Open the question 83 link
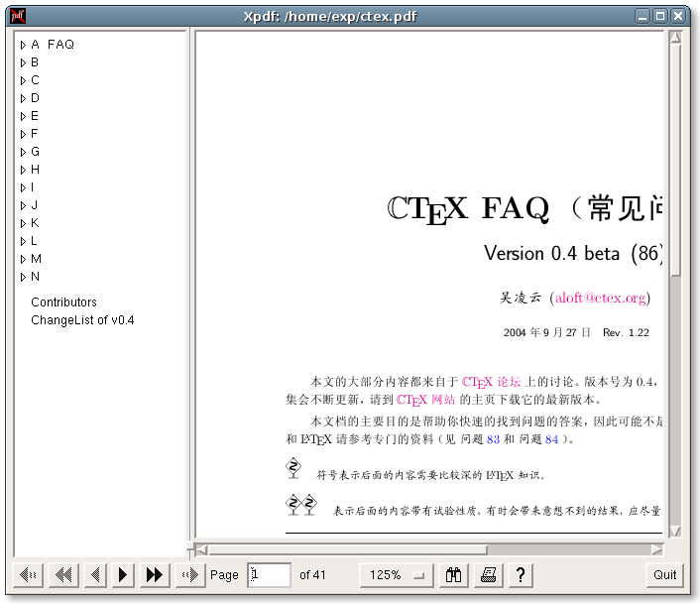The width and height of the screenshot is (700, 604). coord(493,439)
